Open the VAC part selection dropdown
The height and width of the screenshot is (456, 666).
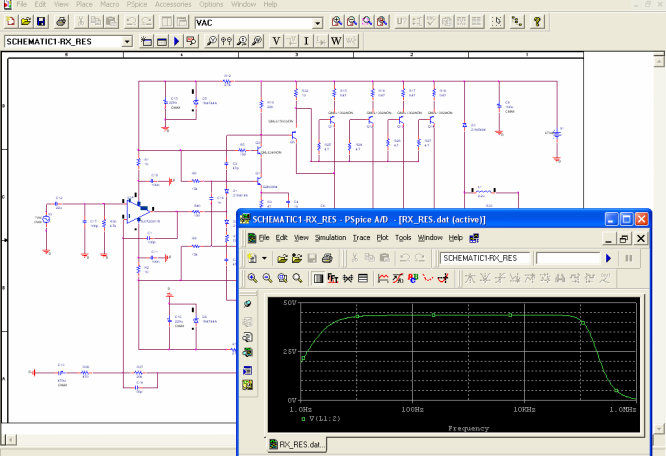point(318,22)
